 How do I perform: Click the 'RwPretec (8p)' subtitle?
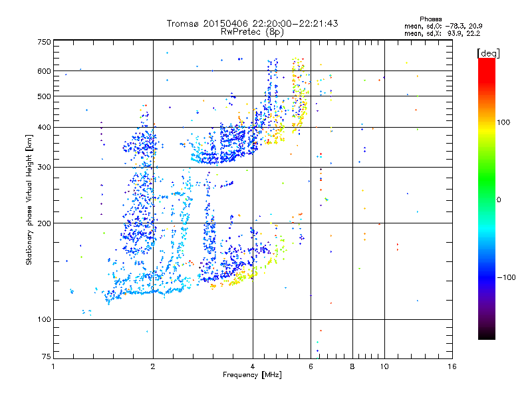(x=252, y=32)
